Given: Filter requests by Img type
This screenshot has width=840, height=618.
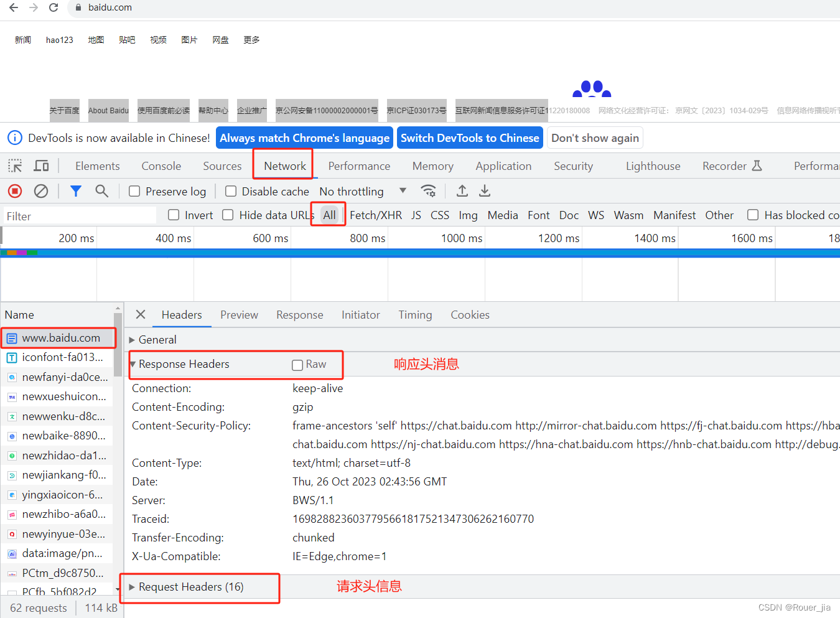Looking at the screenshot, I should point(468,215).
